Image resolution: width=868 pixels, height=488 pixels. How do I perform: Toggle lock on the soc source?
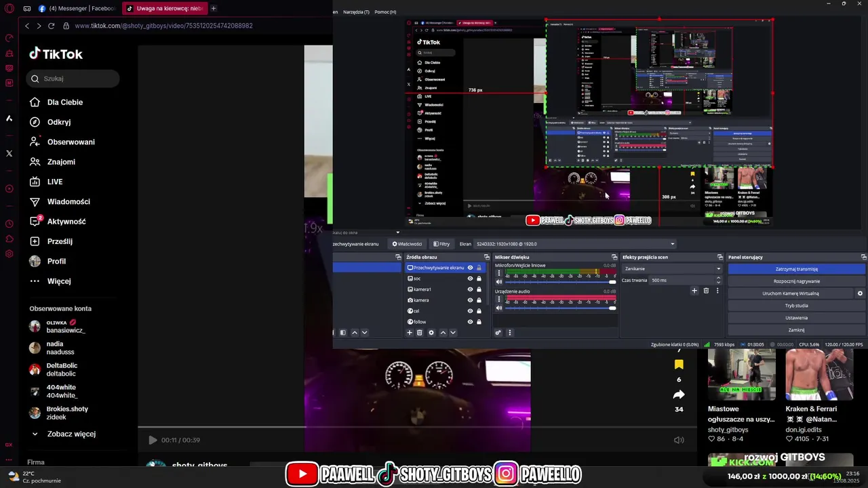pos(479,279)
